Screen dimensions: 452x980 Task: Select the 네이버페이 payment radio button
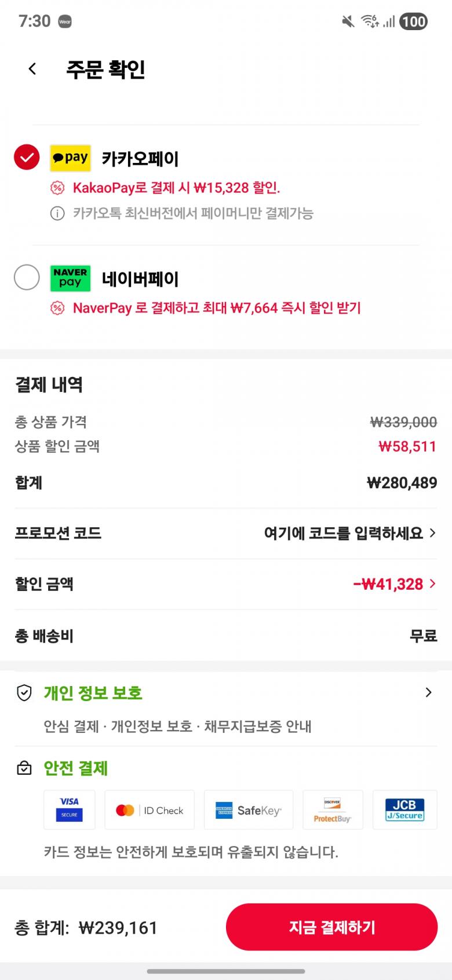[27, 277]
